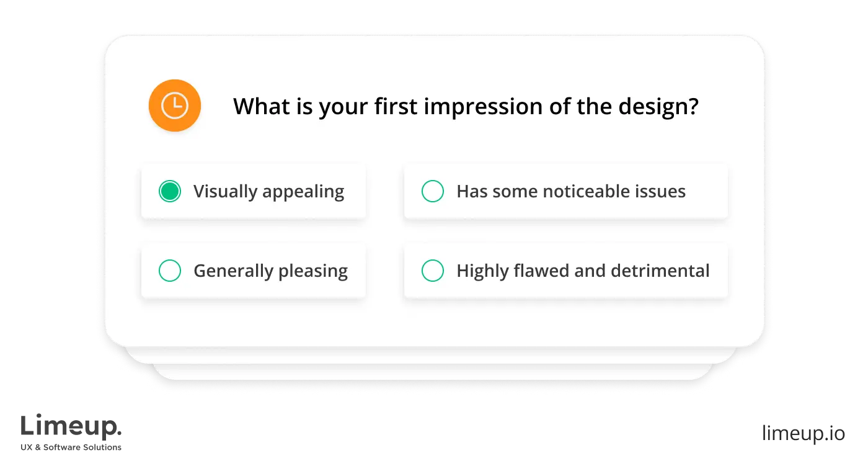Click the first impression question heading
Screen dimensions: 868x463
(x=466, y=107)
